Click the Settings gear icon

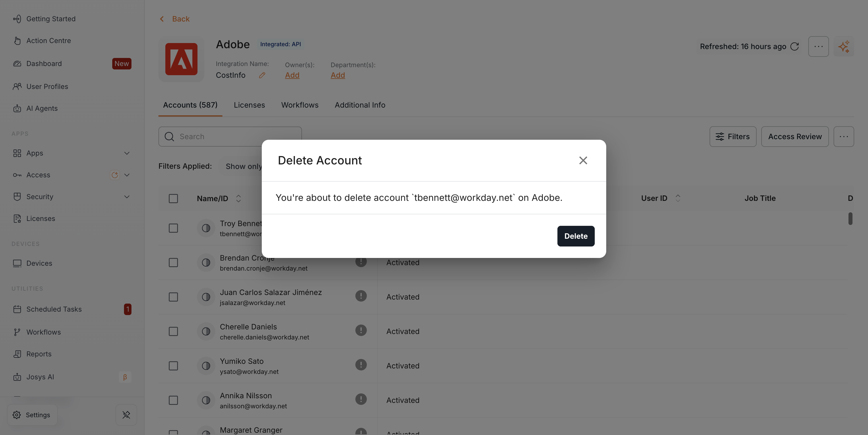click(x=17, y=415)
